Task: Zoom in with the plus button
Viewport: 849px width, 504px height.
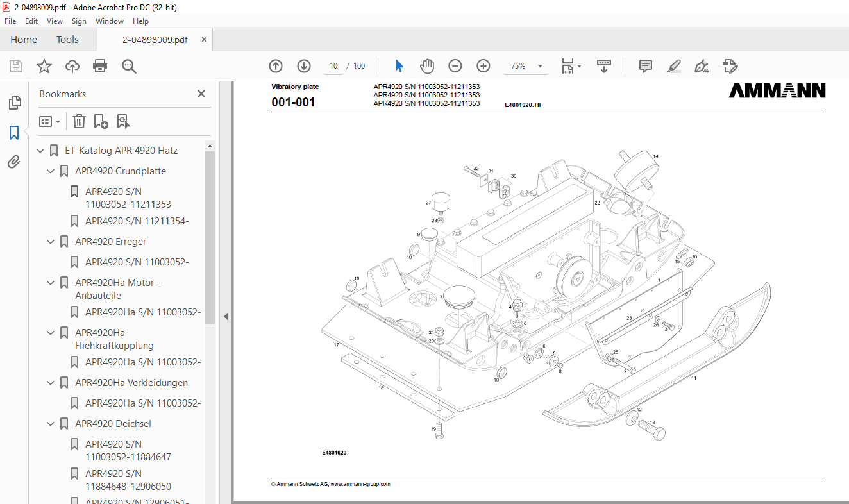Action: click(x=483, y=66)
